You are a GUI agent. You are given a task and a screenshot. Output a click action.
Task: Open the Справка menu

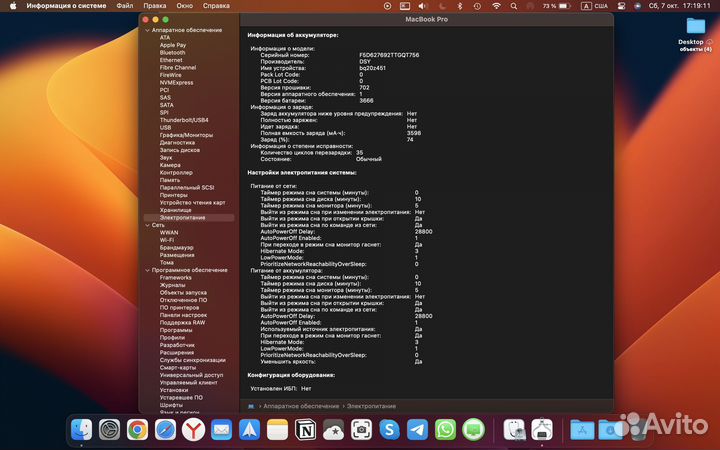point(216,6)
